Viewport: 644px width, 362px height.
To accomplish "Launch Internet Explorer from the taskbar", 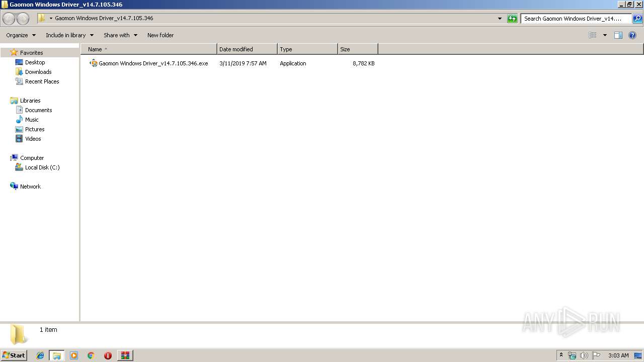I will point(40,355).
